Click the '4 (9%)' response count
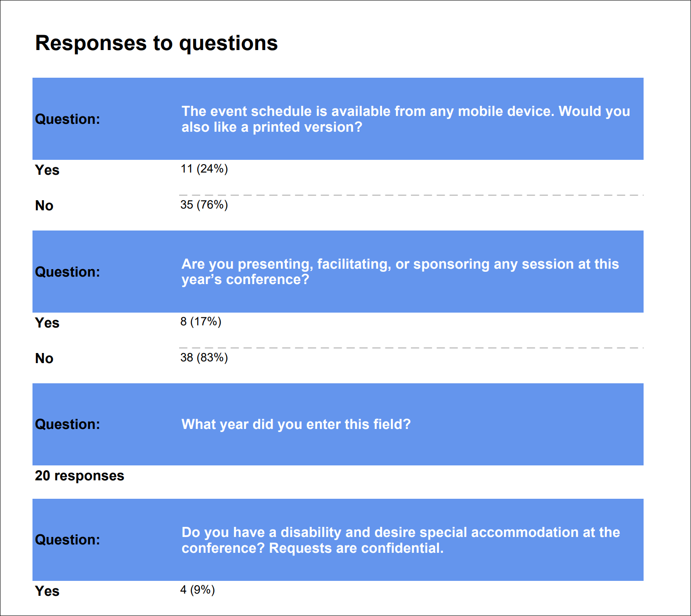 pyautogui.click(x=198, y=590)
